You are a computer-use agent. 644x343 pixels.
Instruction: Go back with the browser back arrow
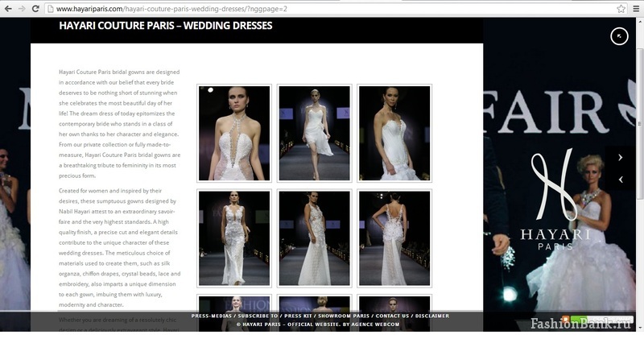8,9
